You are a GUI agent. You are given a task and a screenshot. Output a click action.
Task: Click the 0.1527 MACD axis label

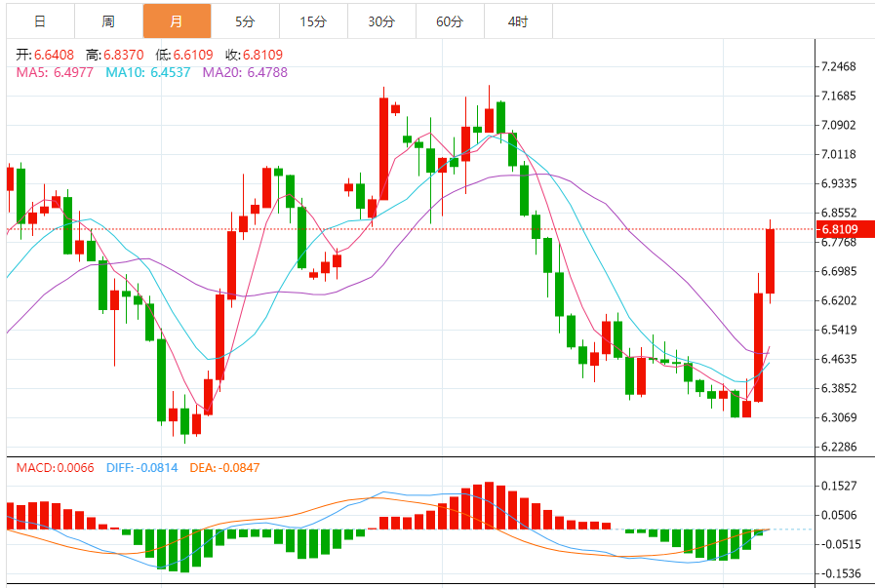pyautogui.click(x=838, y=486)
